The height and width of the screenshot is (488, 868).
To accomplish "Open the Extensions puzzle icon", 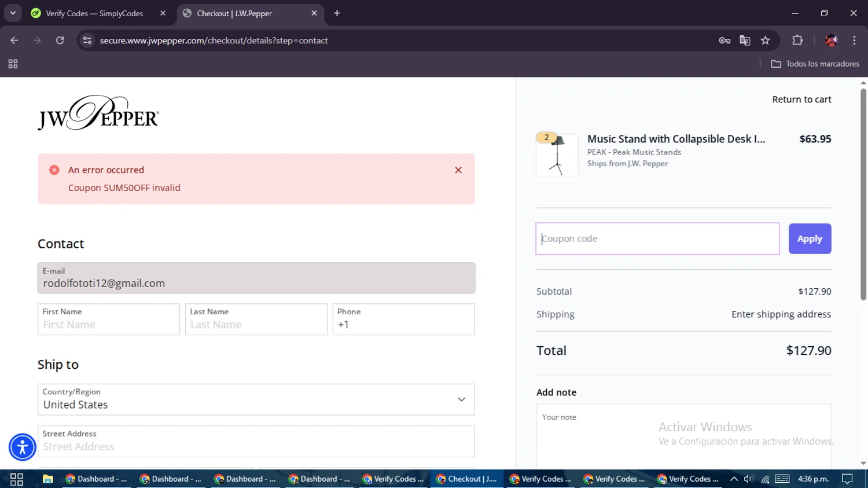I will point(797,41).
